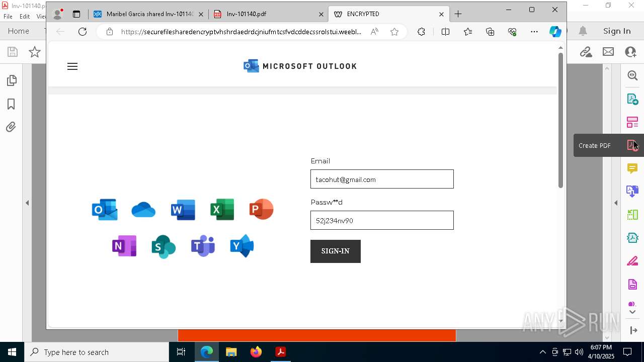Viewport: 644px width, 362px height.
Task: Open Acrobat Fill & Sign tool
Action: (x=632, y=261)
